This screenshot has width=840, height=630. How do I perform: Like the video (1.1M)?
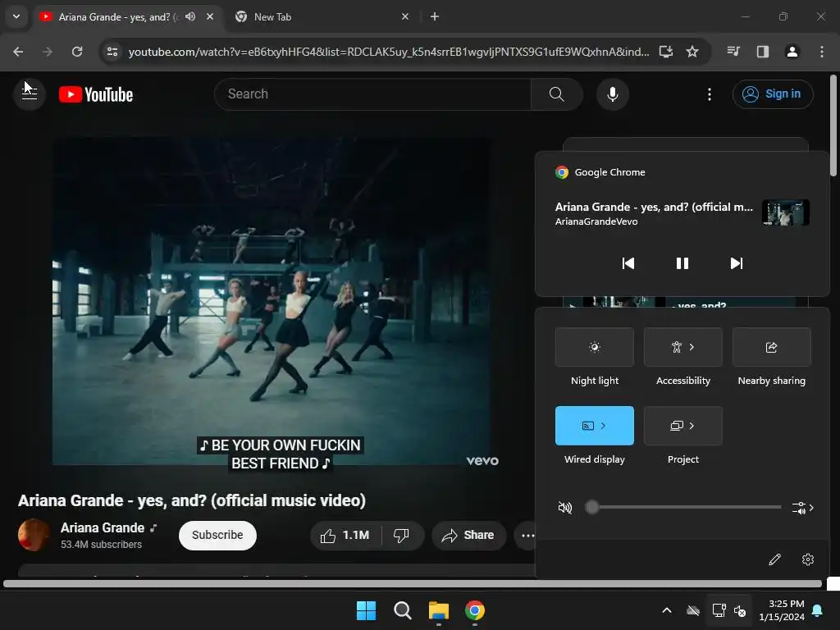coord(345,535)
